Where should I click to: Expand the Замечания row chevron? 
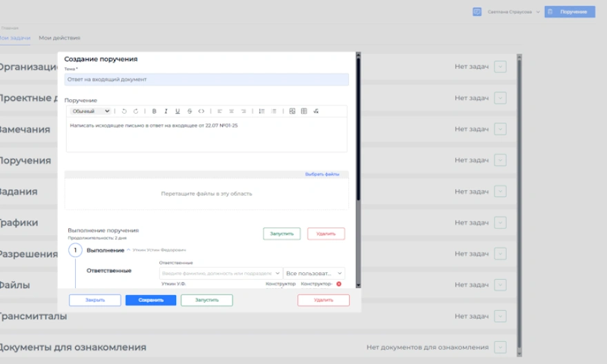[x=500, y=129]
